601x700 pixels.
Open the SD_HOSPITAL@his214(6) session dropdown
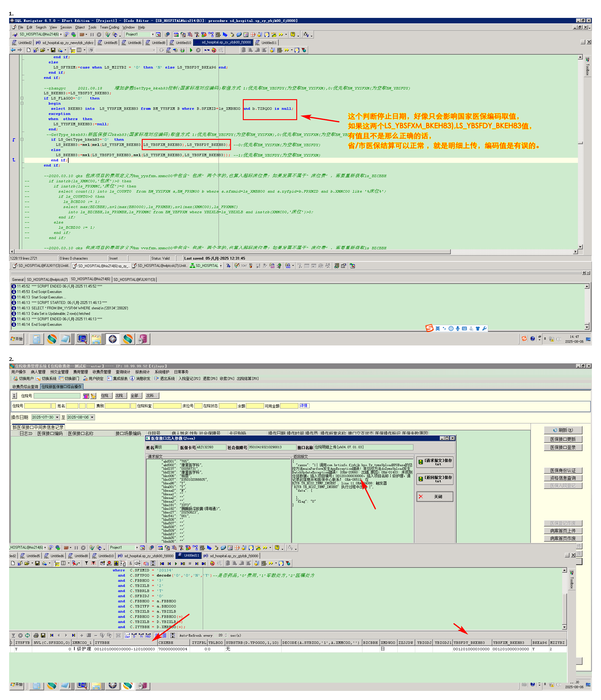pyautogui.click(x=61, y=35)
